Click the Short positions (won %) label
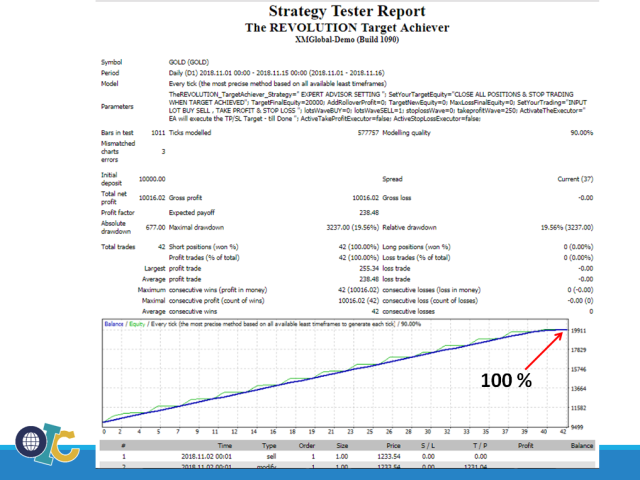Screen dimensions: 640x480 204,247
